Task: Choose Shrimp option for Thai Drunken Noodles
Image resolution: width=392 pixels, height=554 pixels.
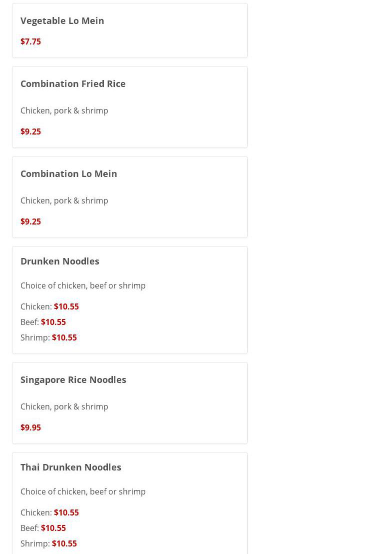Action: tap(48, 543)
